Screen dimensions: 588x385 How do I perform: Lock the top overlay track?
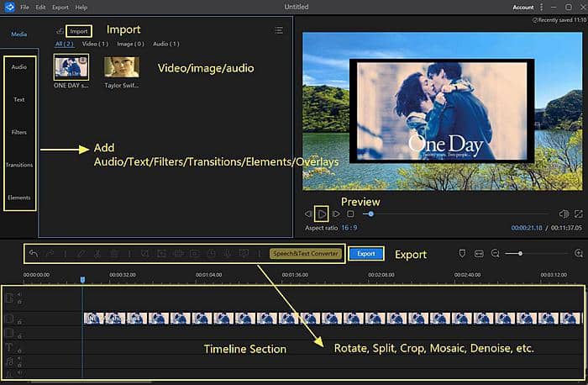tap(19, 301)
